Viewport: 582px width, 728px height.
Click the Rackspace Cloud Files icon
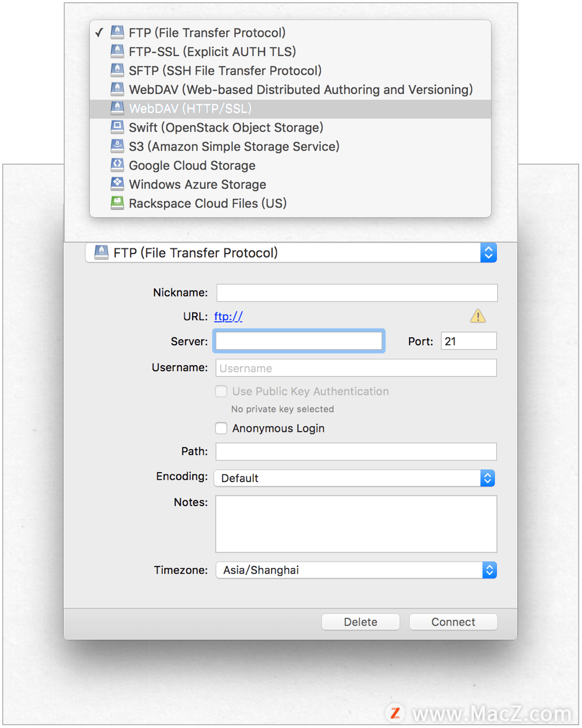[x=117, y=203]
